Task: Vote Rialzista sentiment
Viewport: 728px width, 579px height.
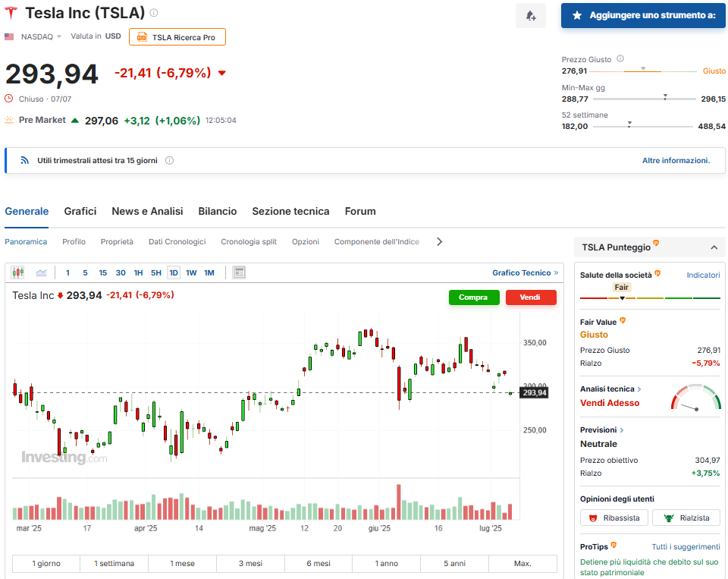Action: coord(686,518)
